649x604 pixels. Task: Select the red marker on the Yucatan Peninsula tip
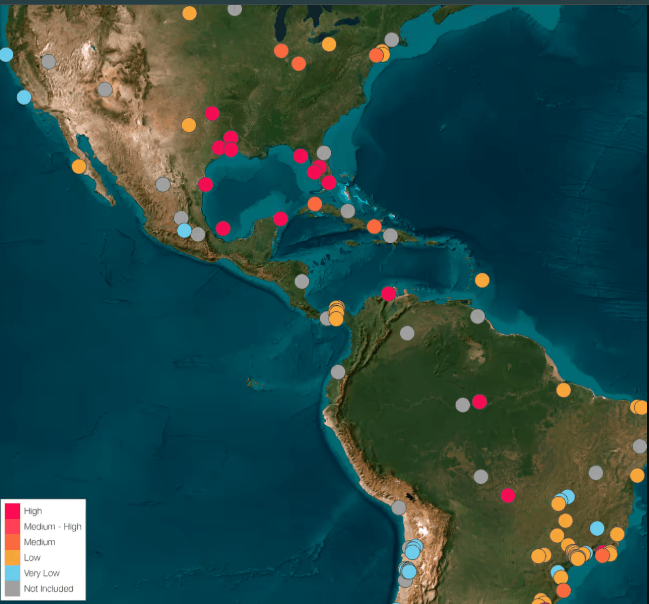281,219
